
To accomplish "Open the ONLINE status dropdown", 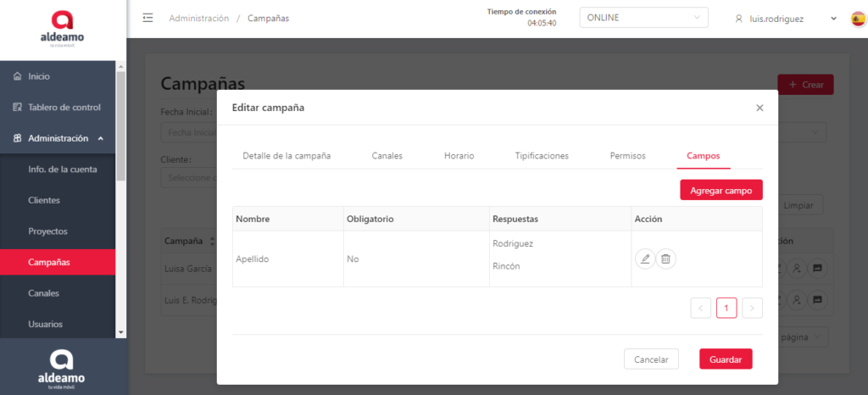I will tap(643, 18).
